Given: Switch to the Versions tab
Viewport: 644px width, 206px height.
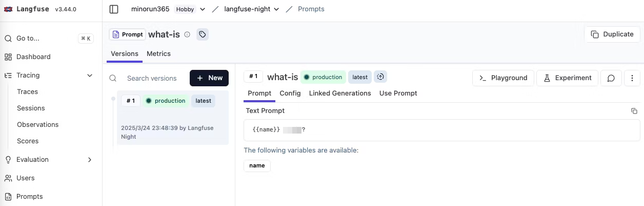Looking at the screenshot, I should 125,53.
